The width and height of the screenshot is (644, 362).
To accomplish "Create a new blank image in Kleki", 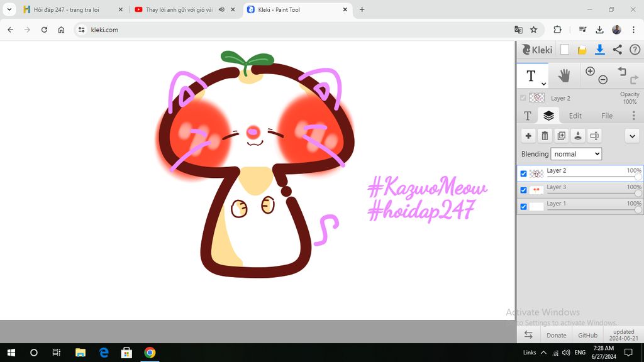I will [565, 50].
